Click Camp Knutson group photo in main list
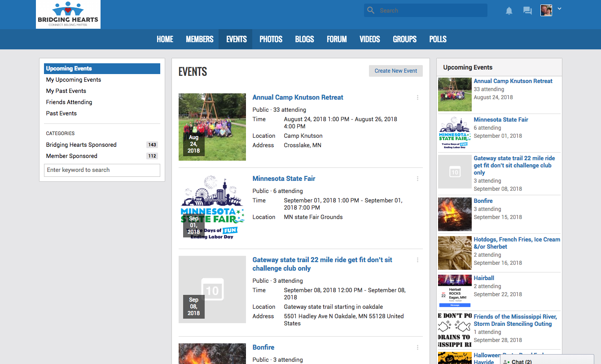 pos(212,127)
